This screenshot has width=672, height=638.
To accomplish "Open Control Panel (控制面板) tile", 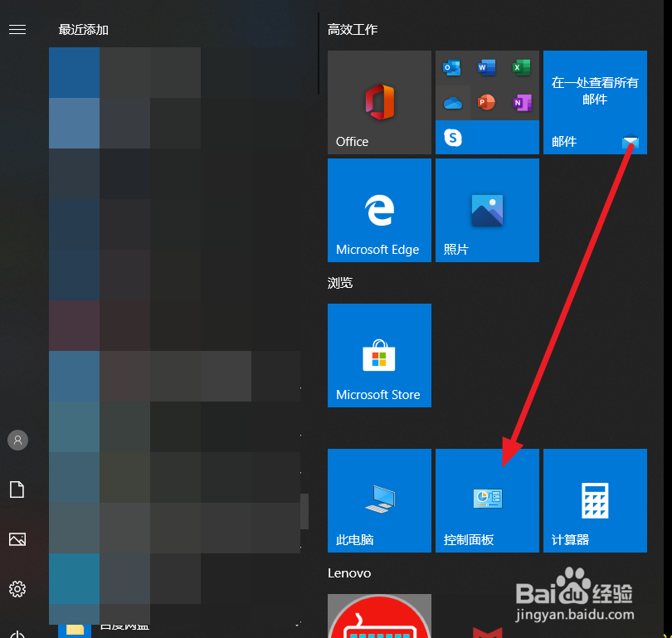I will (487, 500).
